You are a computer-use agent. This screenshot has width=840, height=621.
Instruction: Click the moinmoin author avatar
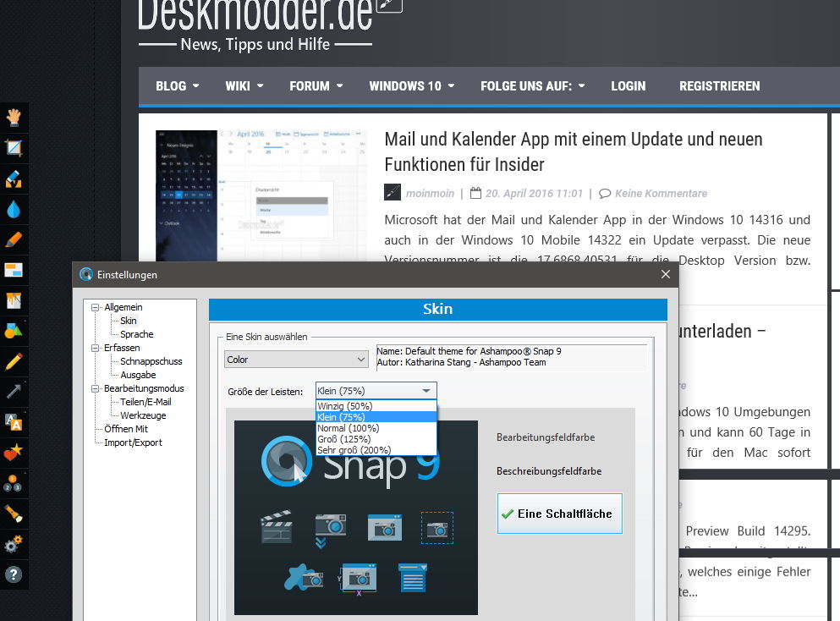tap(393, 192)
